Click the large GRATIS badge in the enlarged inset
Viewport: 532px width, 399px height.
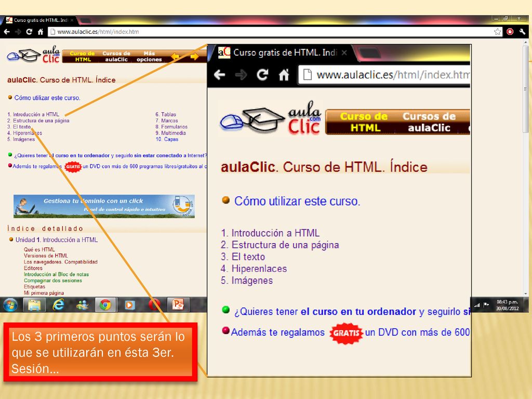[x=346, y=333]
